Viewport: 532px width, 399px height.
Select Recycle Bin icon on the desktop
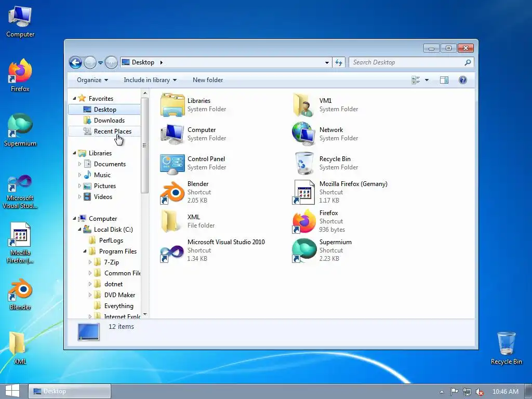506,349
